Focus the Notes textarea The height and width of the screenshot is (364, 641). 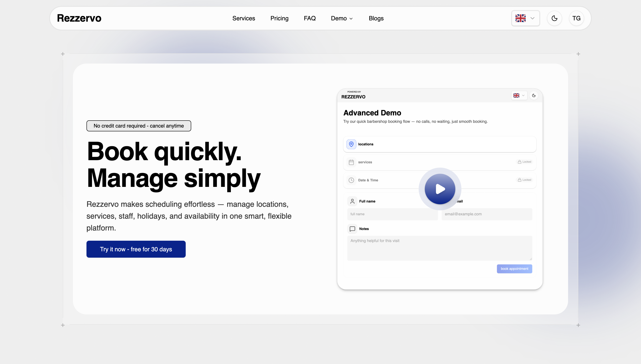[440, 248]
